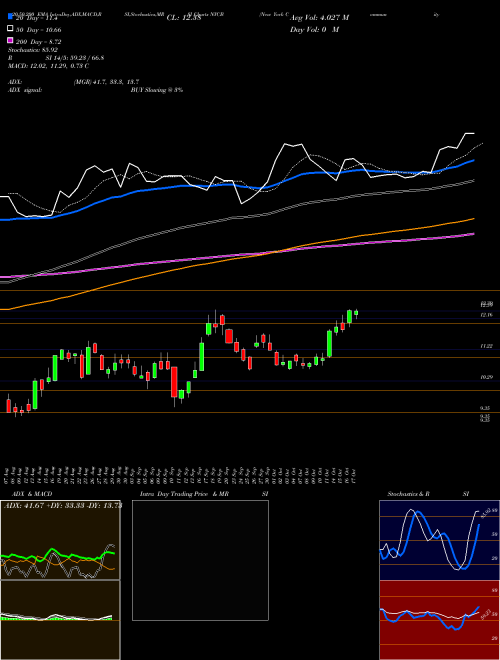Click the 'Stochastics: 83.92' reading

(32, 50)
